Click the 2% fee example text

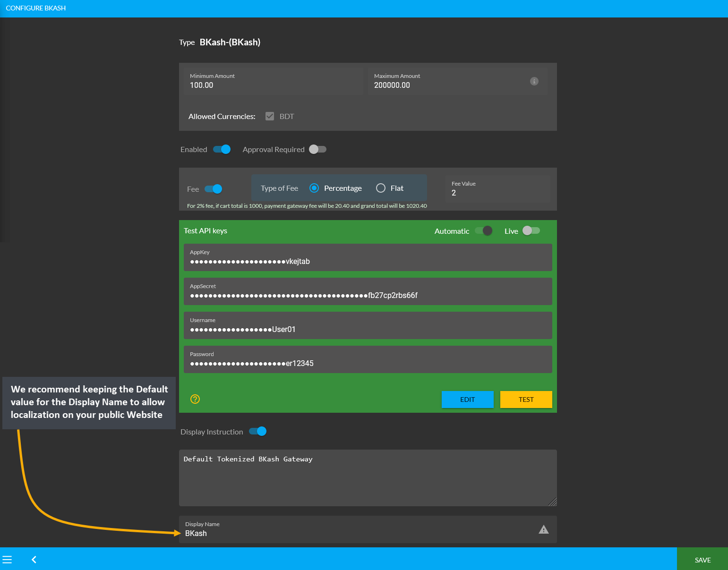pos(307,206)
